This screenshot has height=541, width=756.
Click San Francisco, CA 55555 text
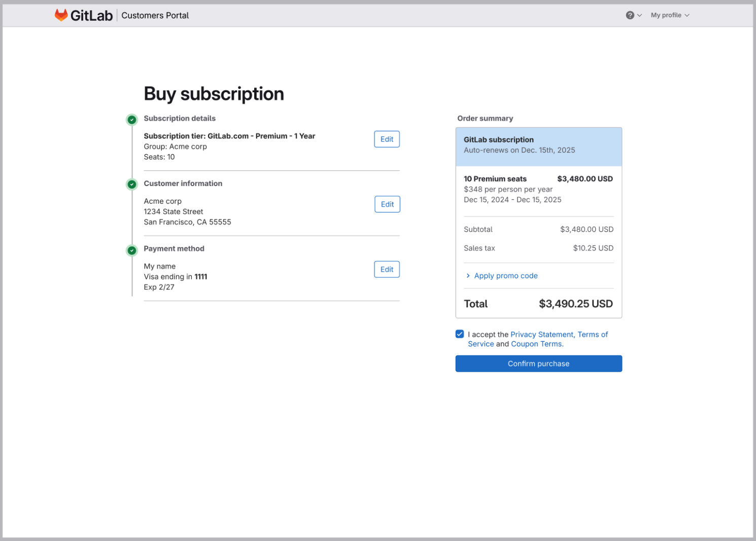187,222
